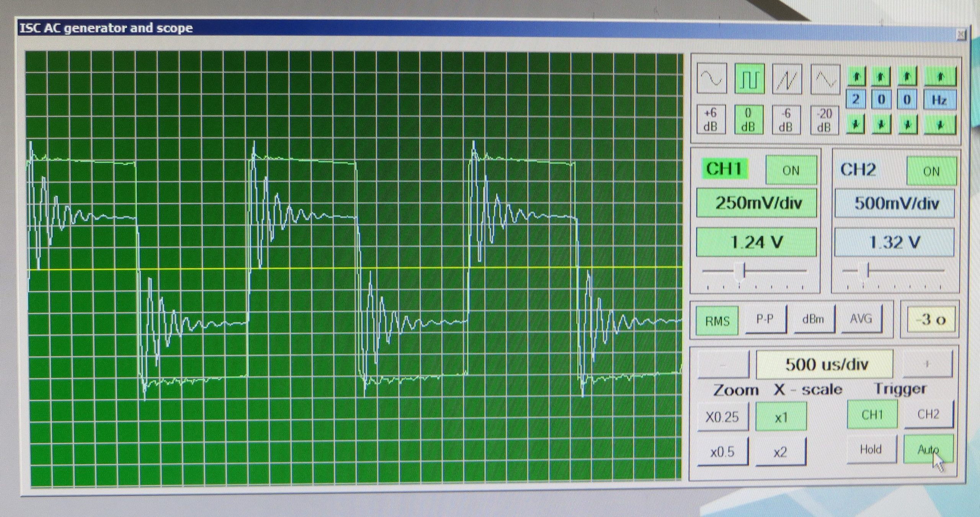The height and width of the screenshot is (517, 980).
Task: Select +6 dB output level
Action: point(710,119)
